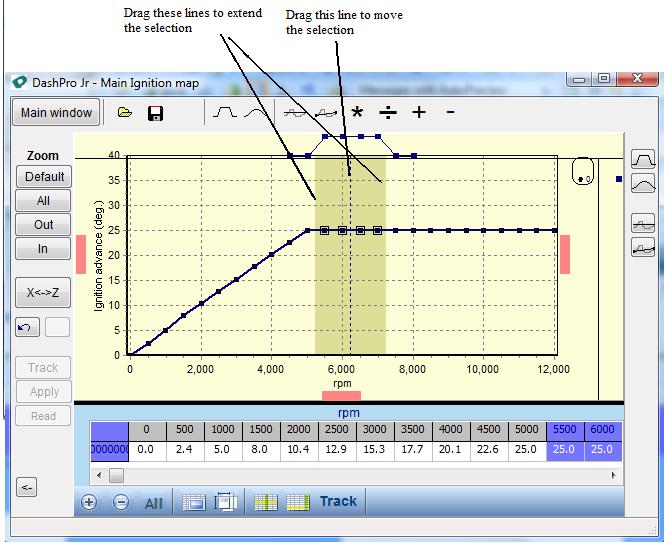Click the undo arrow icon

(22, 327)
